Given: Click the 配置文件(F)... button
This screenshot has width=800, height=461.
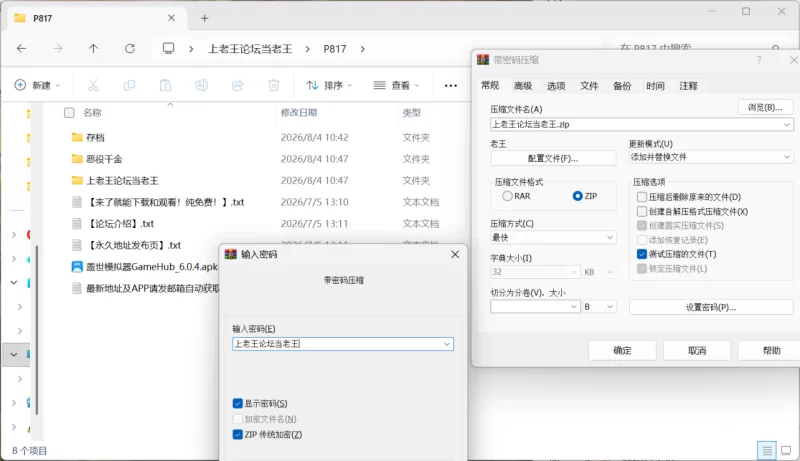Looking at the screenshot, I should click(553, 159).
